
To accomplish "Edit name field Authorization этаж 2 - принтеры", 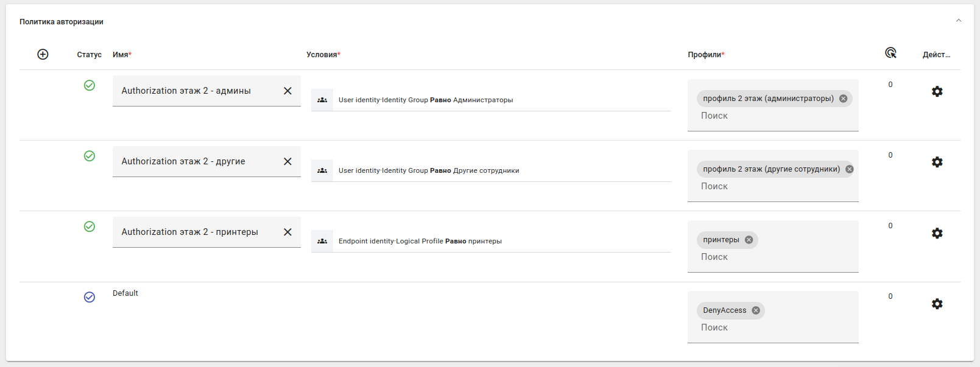I will [x=189, y=232].
